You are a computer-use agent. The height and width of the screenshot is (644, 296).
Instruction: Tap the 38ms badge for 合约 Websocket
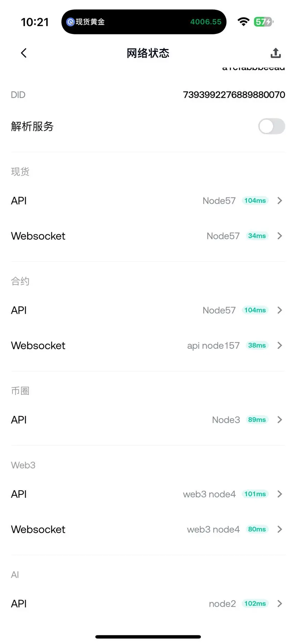click(x=257, y=346)
